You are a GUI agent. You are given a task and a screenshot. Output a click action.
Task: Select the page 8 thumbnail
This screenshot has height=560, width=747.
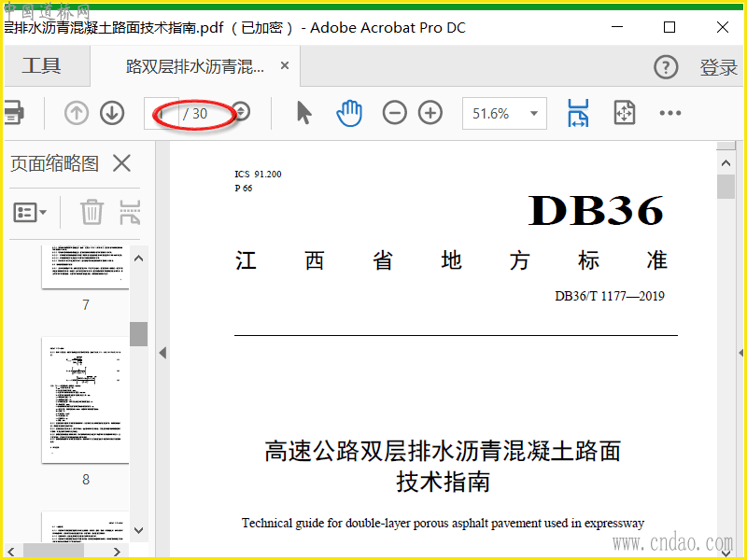(85, 400)
